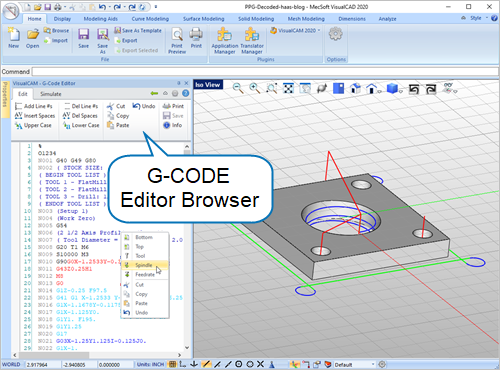Expand the VisualCAM 2020 dropdown

coord(296,31)
